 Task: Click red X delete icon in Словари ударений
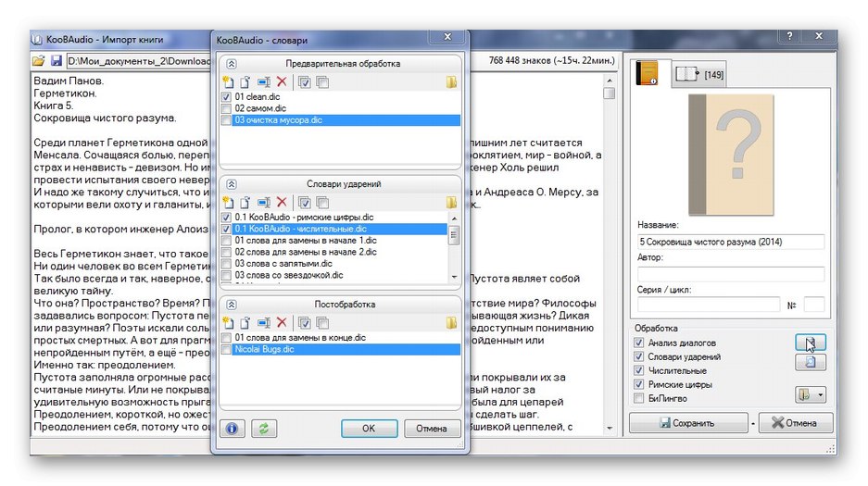282,203
